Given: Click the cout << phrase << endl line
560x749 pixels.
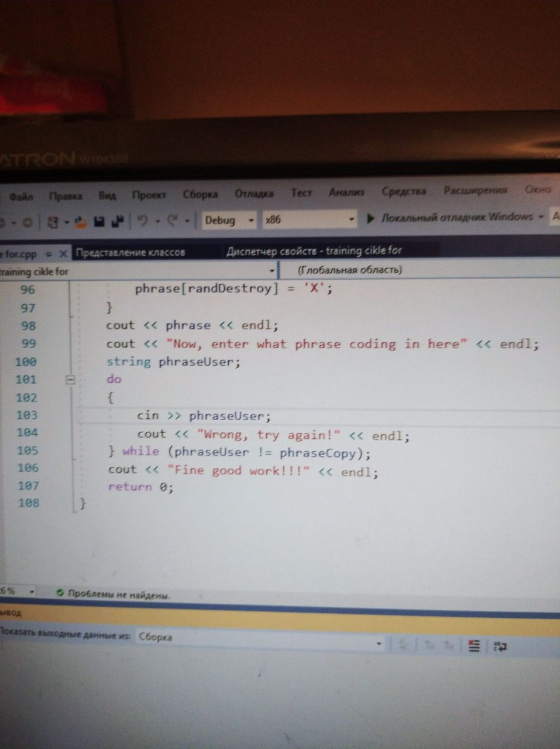Looking at the screenshot, I should pos(192,325).
